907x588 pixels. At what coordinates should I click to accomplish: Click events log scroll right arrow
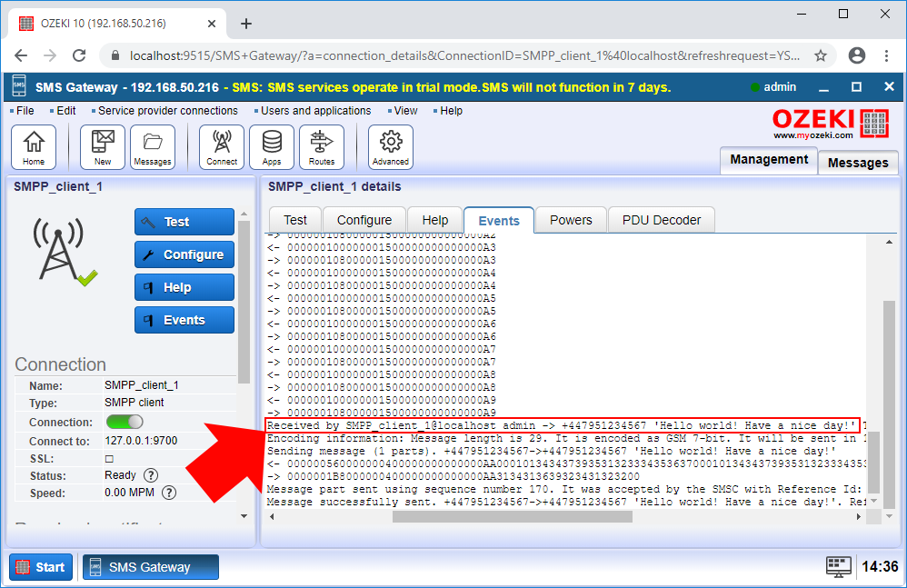tap(859, 517)
